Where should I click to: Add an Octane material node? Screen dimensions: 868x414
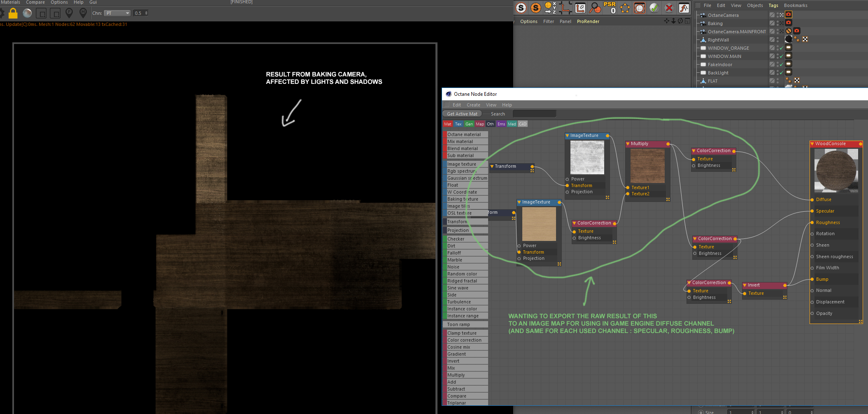coord(465,134)
